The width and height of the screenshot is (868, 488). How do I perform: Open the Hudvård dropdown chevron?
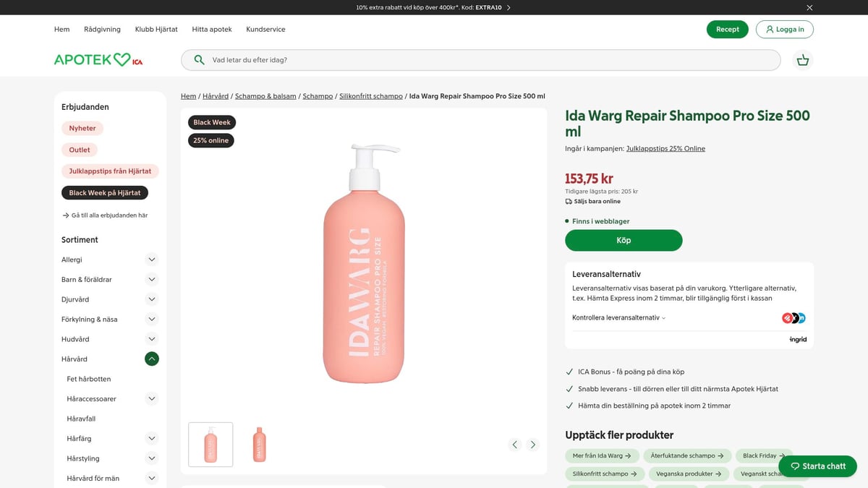coord(151,338)
